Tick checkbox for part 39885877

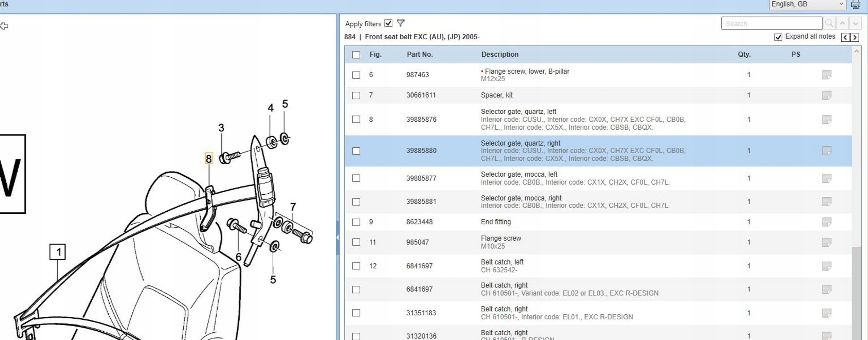(356, 178)
